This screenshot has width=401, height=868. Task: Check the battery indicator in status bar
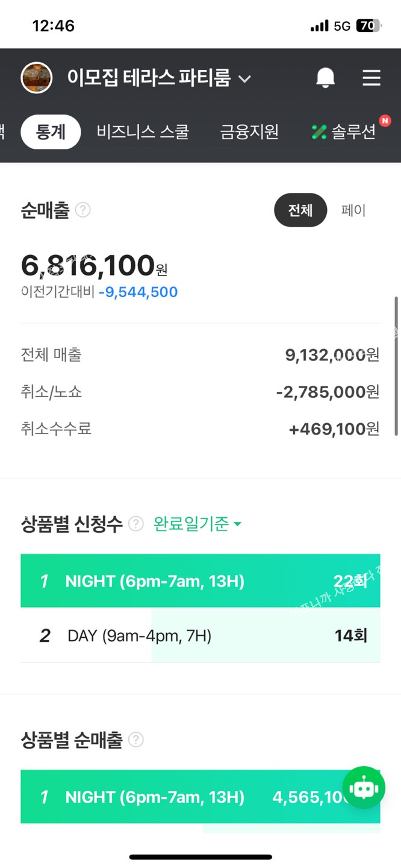(x=368, y=25)
